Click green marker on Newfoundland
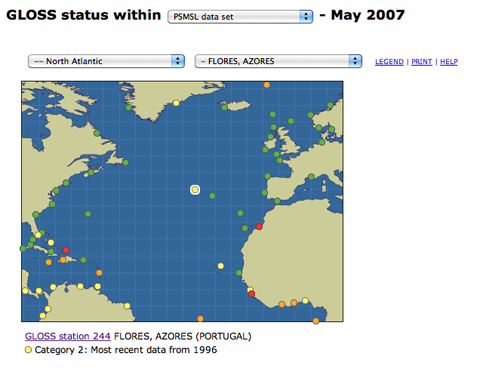 (x=125, y=163)
